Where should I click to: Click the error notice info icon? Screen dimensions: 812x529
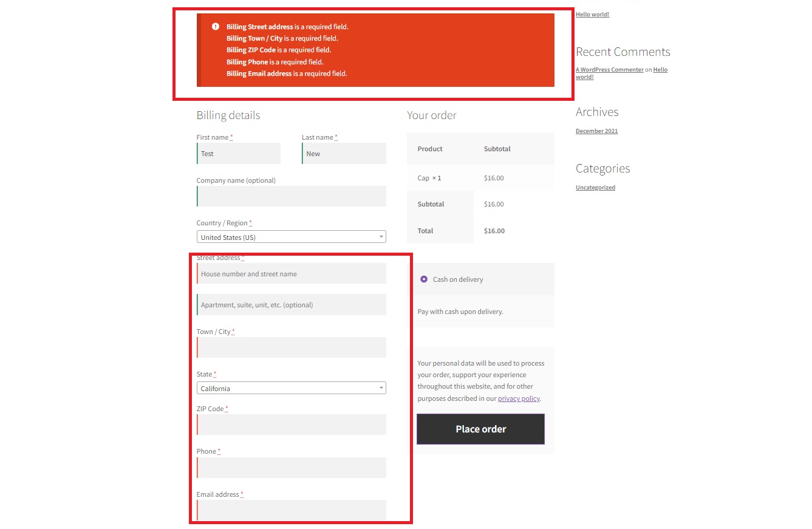(x=214, y=26)
